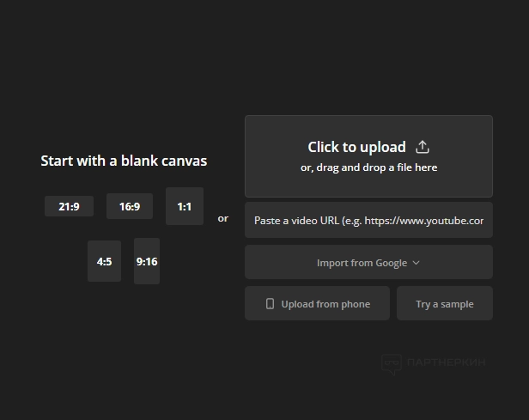Choose Upload from phone
The height and width of the screenshot is (420, 529).
tap(317, 303)
